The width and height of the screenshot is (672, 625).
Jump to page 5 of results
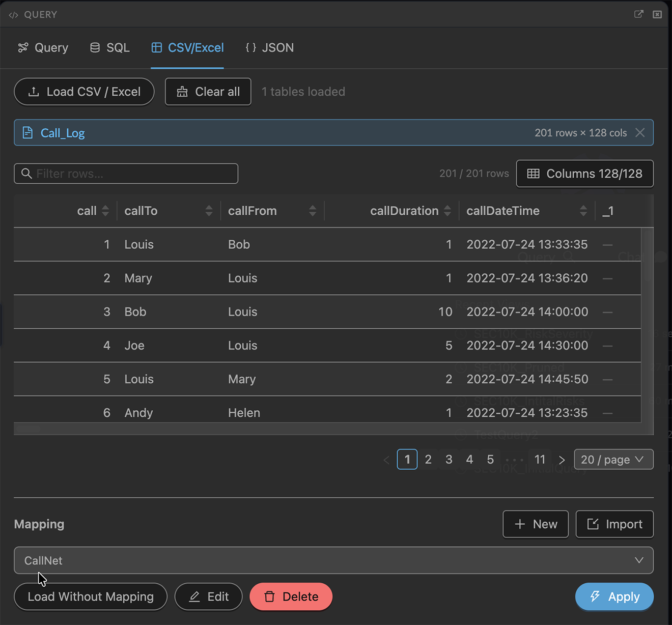pos(490,460)
